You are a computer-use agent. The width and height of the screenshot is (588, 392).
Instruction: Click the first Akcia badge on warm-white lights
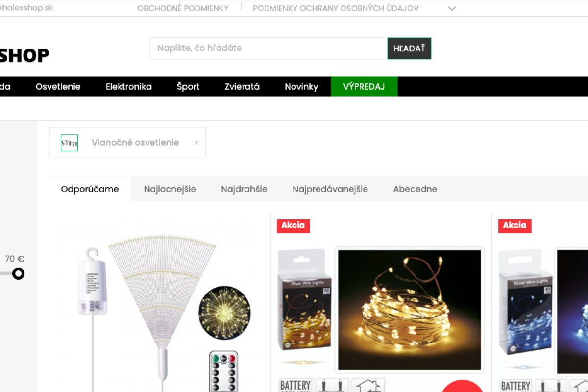click(293, 225)
